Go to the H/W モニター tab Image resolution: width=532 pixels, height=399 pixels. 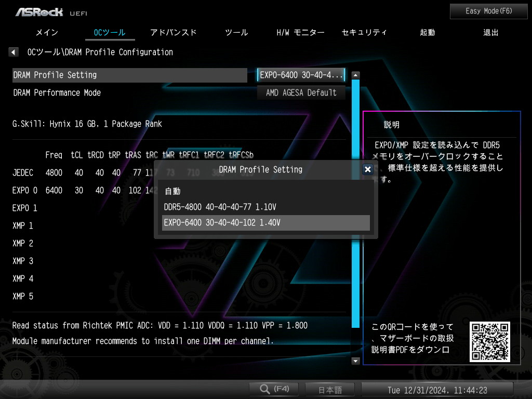pyautogui.click(x=301, y=33)
